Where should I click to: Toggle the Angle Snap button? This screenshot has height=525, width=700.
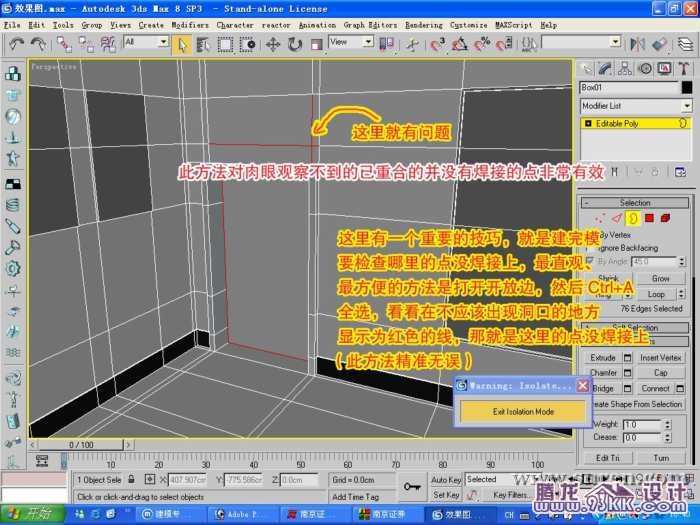point(459,44)
